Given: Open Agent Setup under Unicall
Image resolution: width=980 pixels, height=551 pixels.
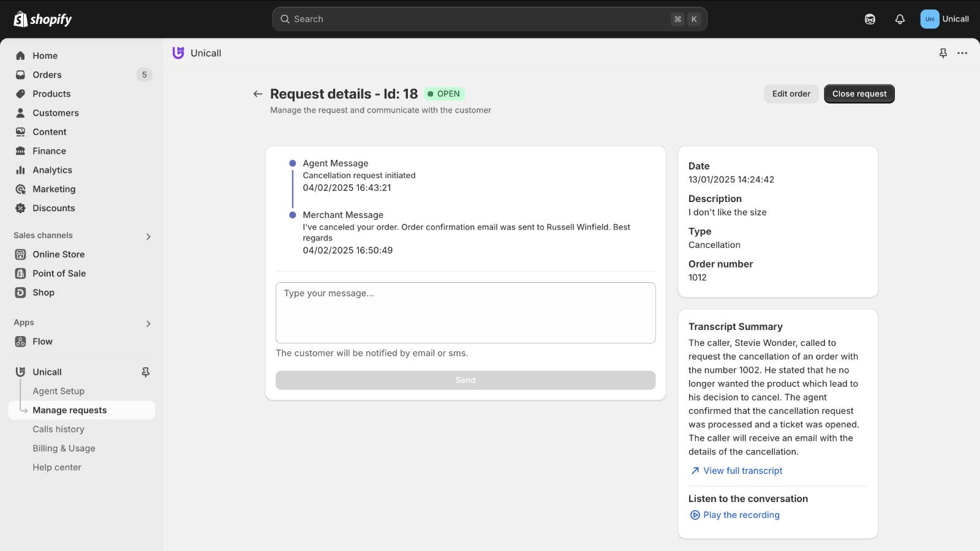Looking at the screenshot, I should (58, 391).
